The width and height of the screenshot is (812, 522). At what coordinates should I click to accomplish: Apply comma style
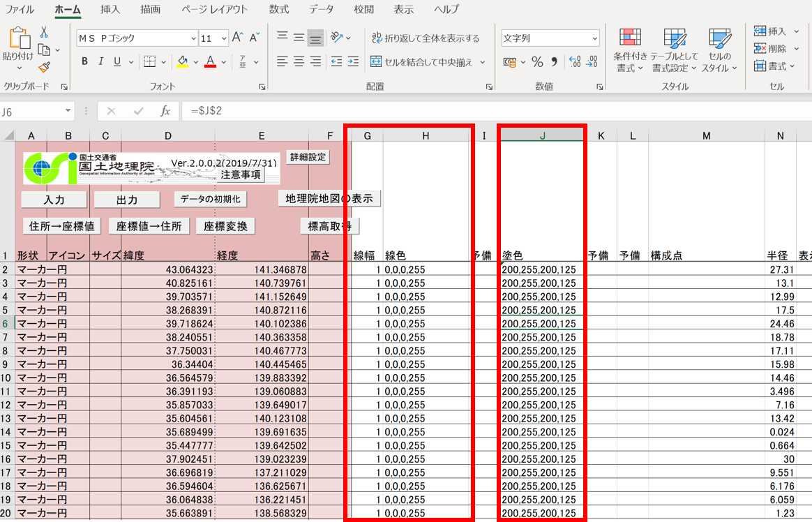(x=554, y=62)
